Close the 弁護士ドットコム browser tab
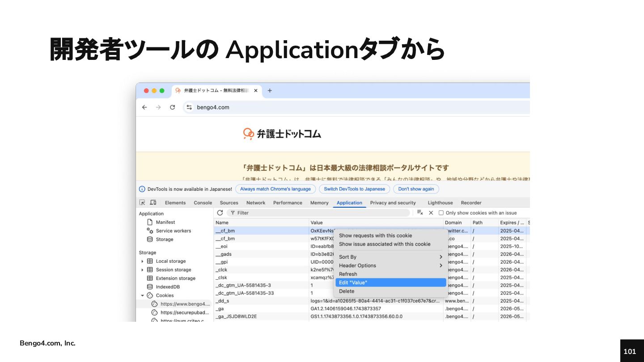Viewport: 644px width, 362px height. [256, 90]
